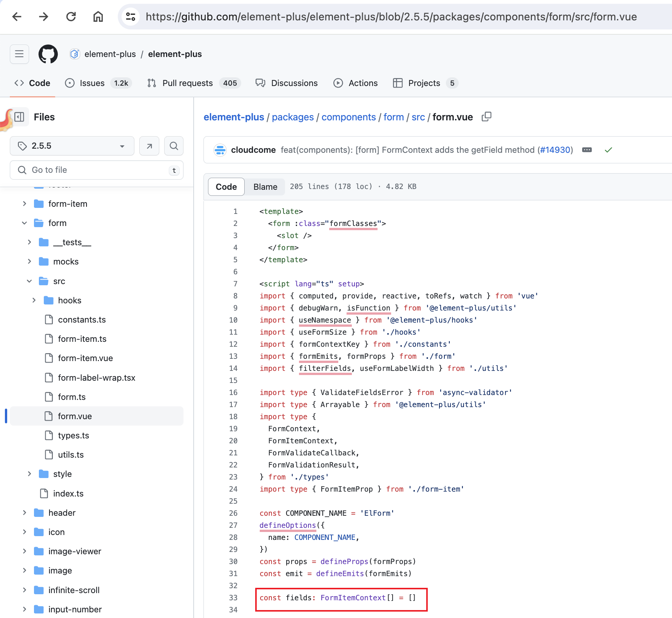Viewport: 672px width, 618px height.
Task: Click the green commit status checkmark
Action: pos(608,150)
